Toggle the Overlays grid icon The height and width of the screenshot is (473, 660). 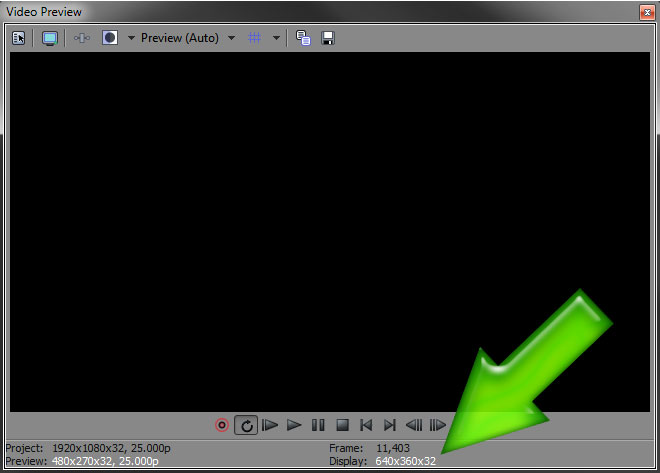[x=255, y=38]
